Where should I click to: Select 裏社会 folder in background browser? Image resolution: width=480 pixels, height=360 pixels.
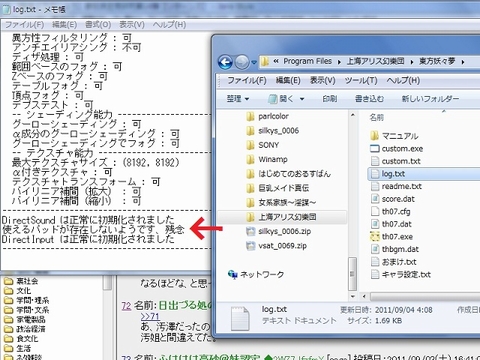coord(21,281)
